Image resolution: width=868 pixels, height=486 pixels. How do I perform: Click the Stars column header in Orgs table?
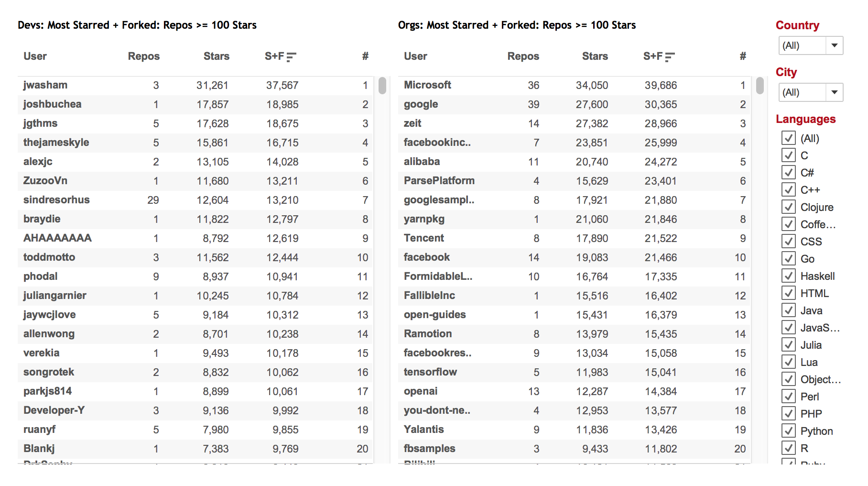point(595,56)
